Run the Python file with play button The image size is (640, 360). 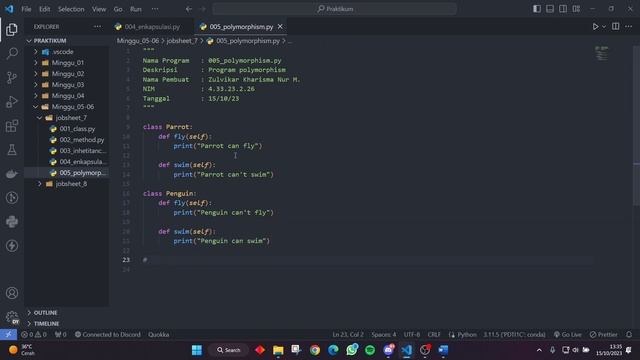(x=595, y=27)
